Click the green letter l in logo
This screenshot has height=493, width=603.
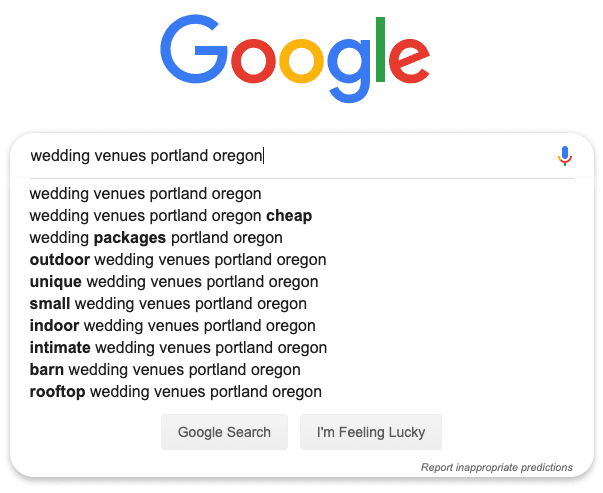pyautogui.click(x=380, y=49)
